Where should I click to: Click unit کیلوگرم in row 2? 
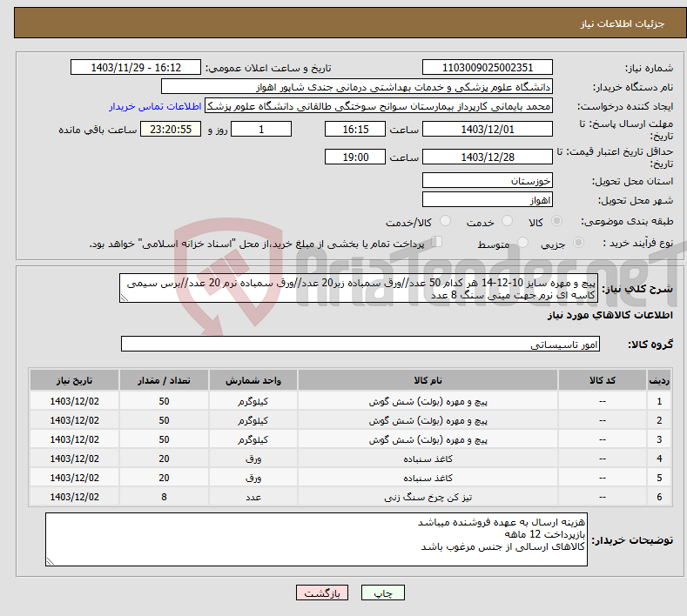253,421
